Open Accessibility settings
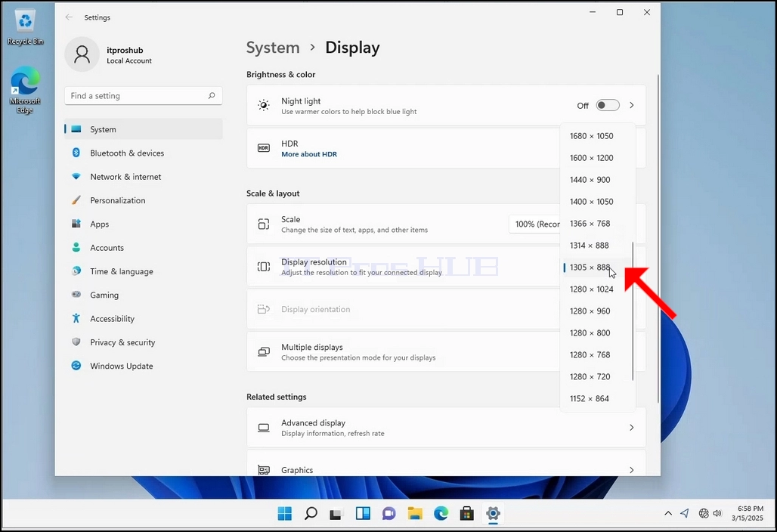The height and width of the screenshot is (532, 777). 144,318
